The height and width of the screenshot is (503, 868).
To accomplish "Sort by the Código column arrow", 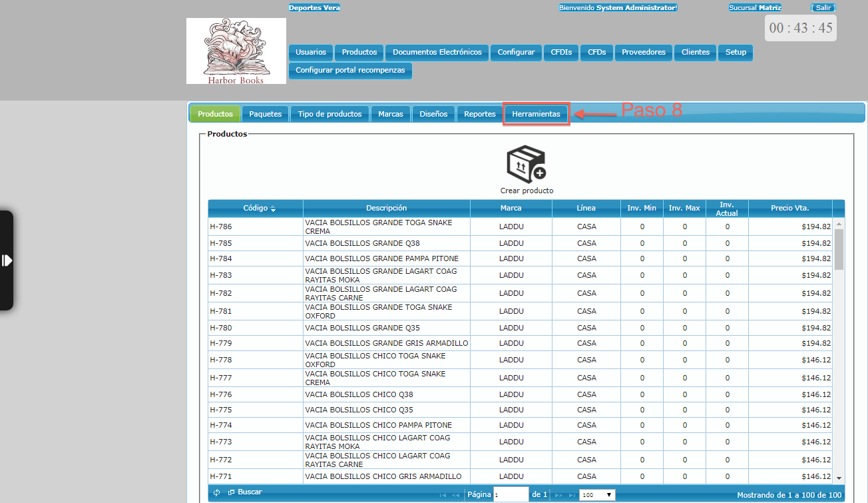I will coord(273,209).
